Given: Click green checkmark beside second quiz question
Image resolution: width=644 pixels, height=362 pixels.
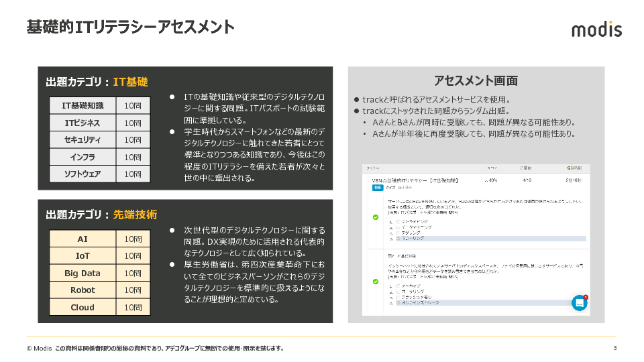Looking at the screenshot, I should point(376,282).
